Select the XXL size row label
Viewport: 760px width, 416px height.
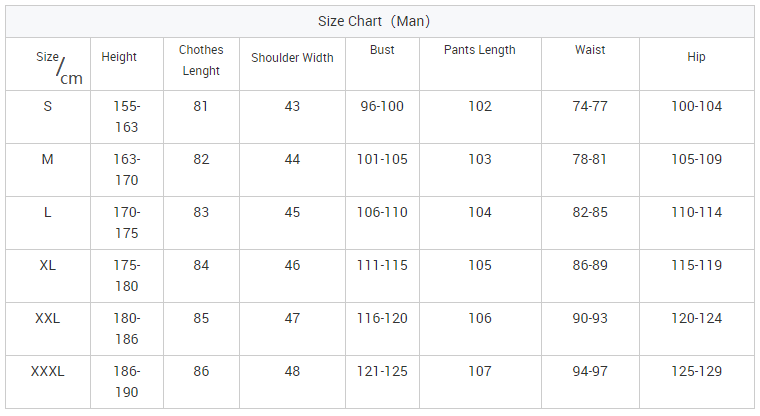point(48,318)
